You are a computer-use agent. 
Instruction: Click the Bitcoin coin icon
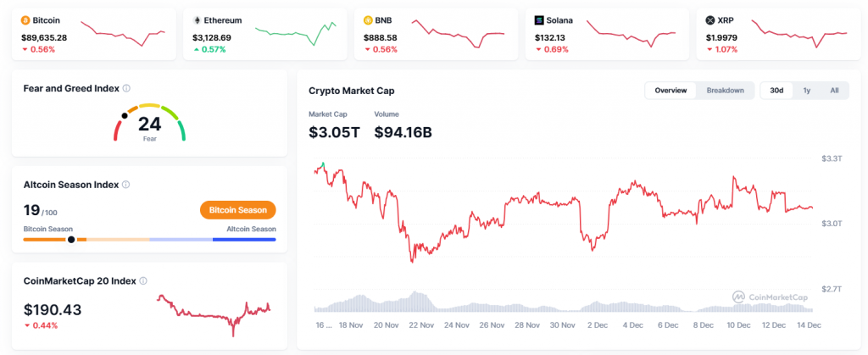coord(25,19)
